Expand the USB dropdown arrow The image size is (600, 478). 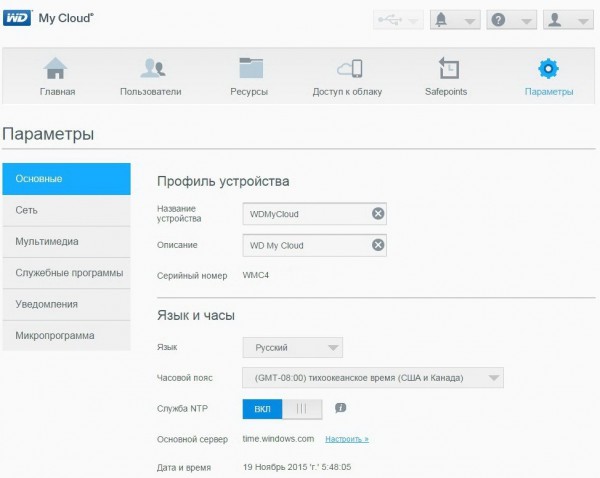coord(413,21)
